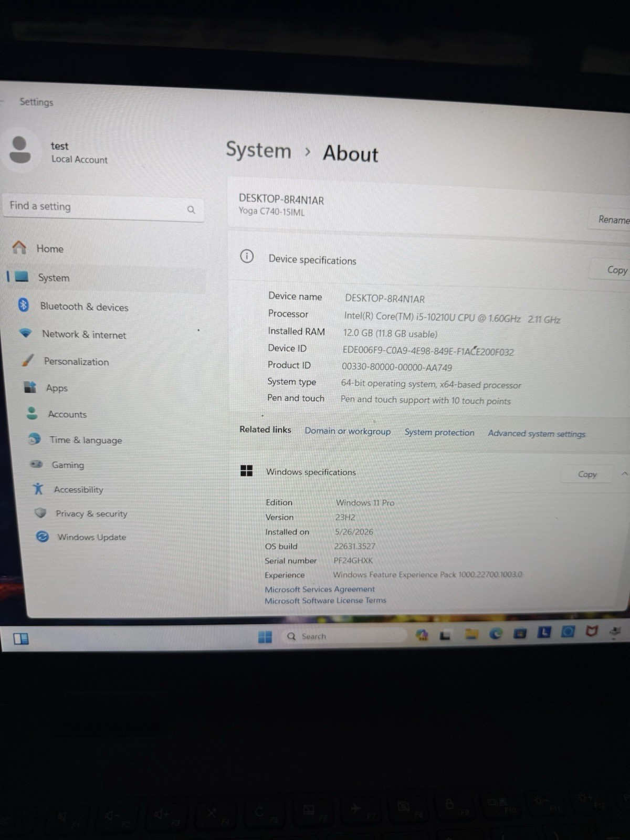Open the Windows Start menu
The height and width of the screenshot is (840, 630).
click(265, 637)
